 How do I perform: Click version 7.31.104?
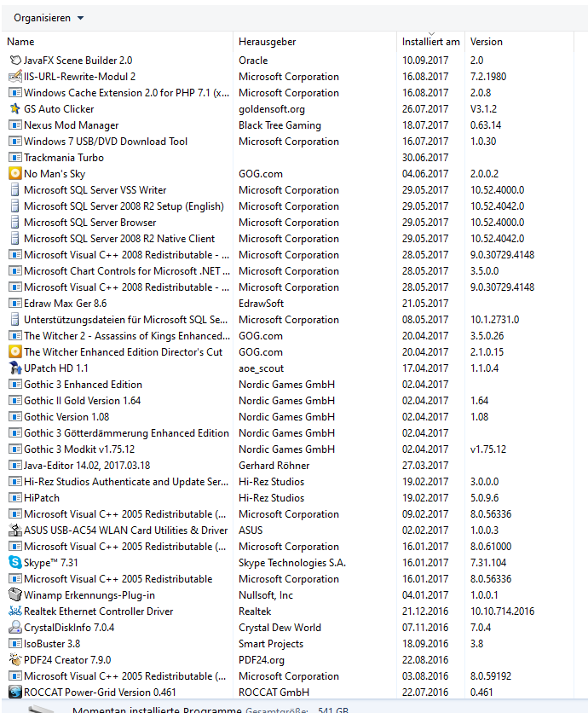[x=488, y=563]
